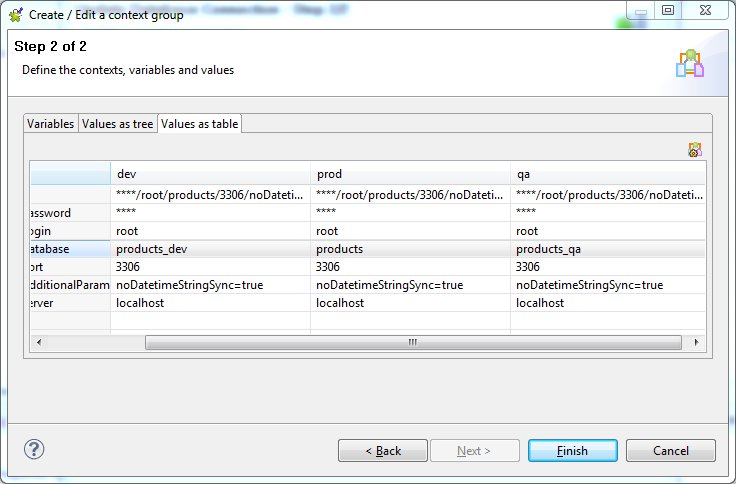This screenshot has height=484, width=736.
Task: Select the Port row label
Action: click(x=70, y=267)
